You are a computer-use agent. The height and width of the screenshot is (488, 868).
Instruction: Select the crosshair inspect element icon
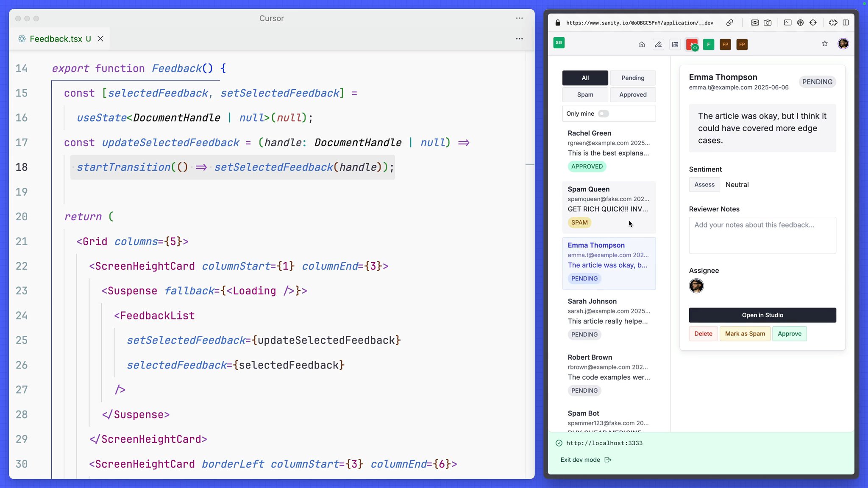[x=813, y=23]
